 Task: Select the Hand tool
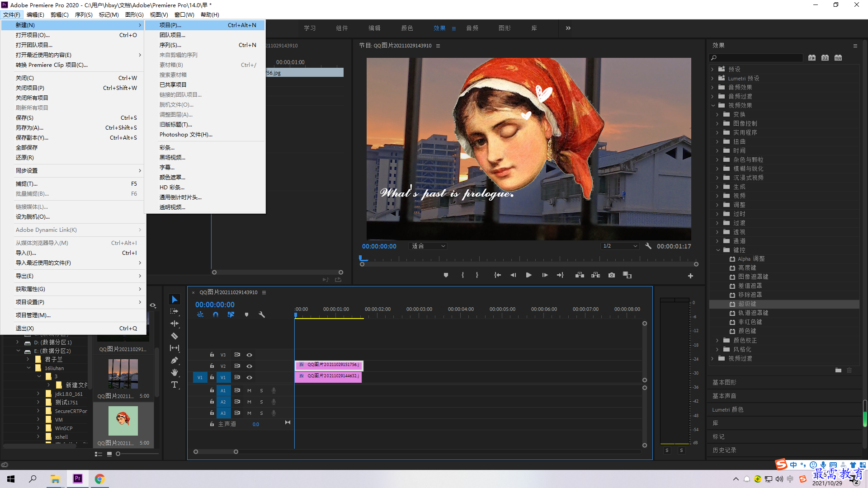tap(175, 372)
